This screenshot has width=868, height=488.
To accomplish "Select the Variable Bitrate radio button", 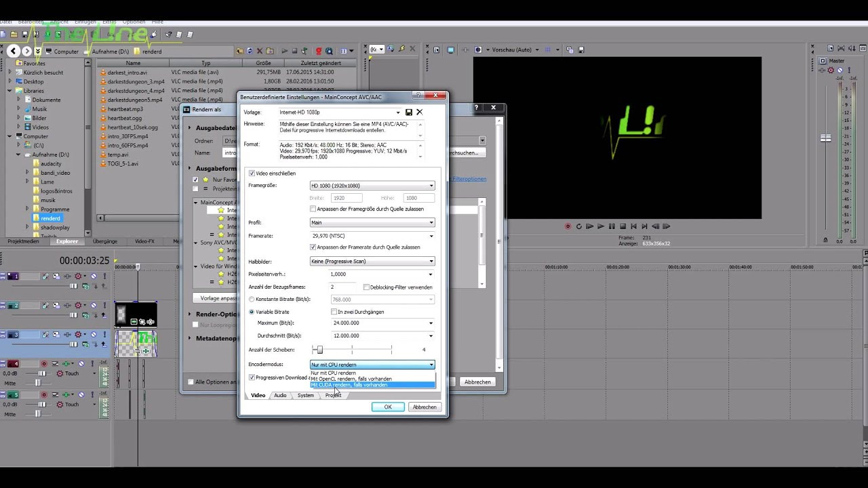I will pyautogui.click(x=252, y=312).
